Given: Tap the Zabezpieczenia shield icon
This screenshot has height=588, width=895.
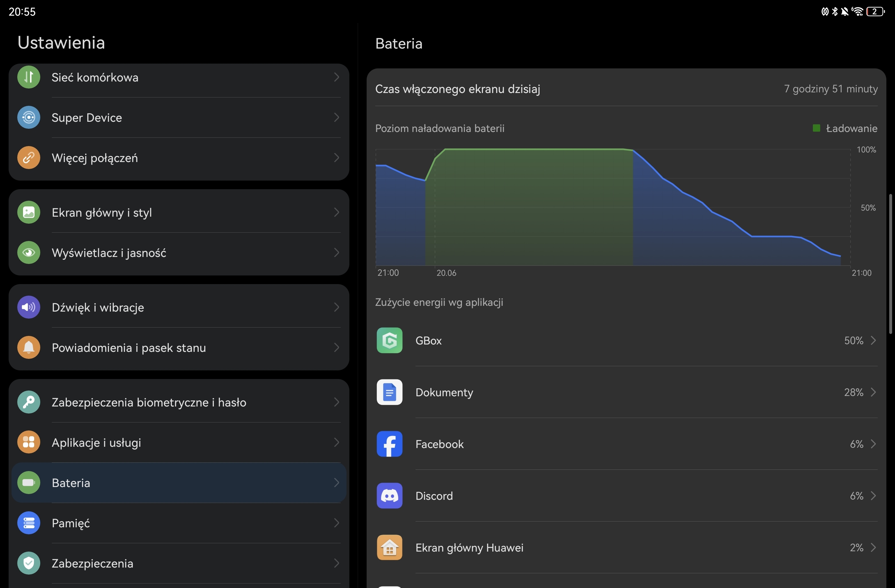Looking at the screenshot, I should coord(28,563).
